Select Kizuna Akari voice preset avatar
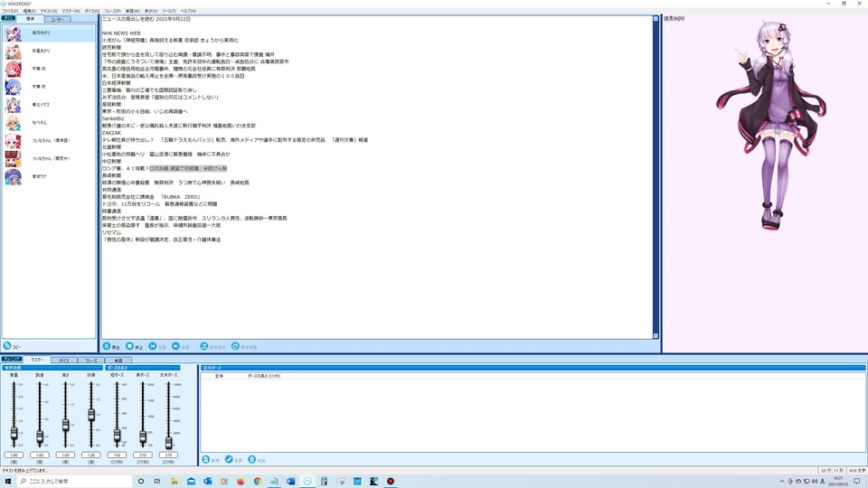This screenshot has height=488, width=868. click(13, 51)
